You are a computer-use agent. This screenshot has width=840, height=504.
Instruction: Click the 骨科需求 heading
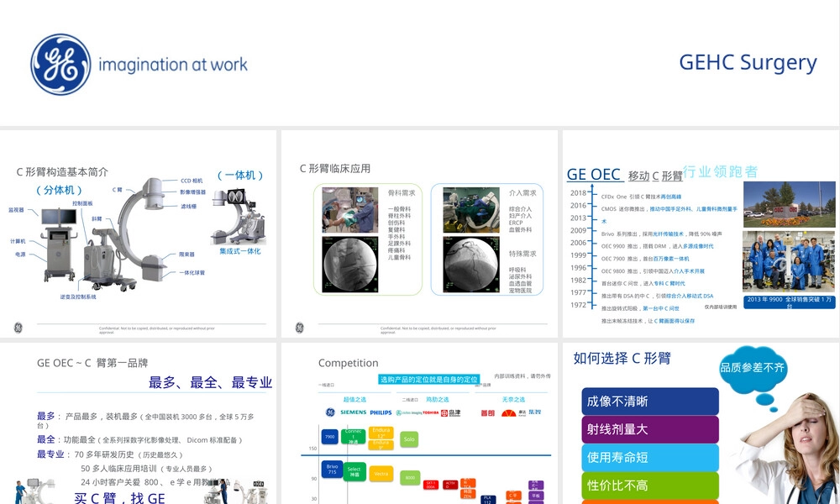point(402,193)
